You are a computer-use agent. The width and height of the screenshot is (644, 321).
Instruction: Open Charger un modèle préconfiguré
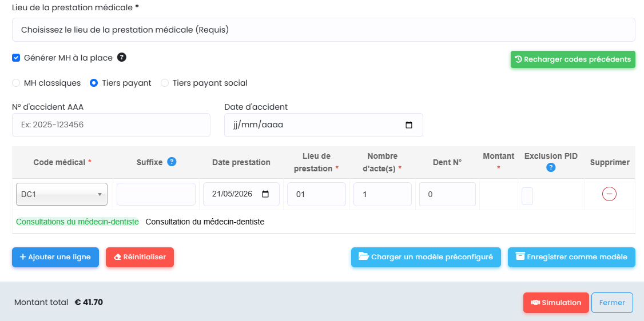click(426, 258)
